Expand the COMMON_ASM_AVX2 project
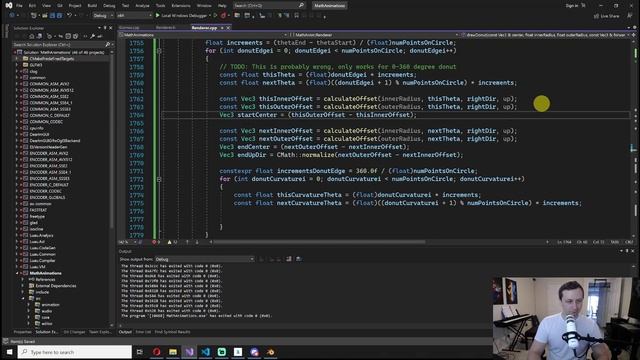The height and width of the screenshot is (360, 640). click(18, 84)
